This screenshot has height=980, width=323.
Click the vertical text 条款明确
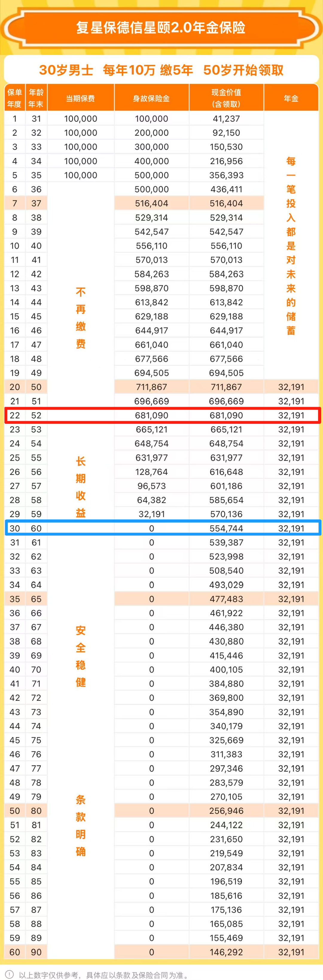(80, 825)
